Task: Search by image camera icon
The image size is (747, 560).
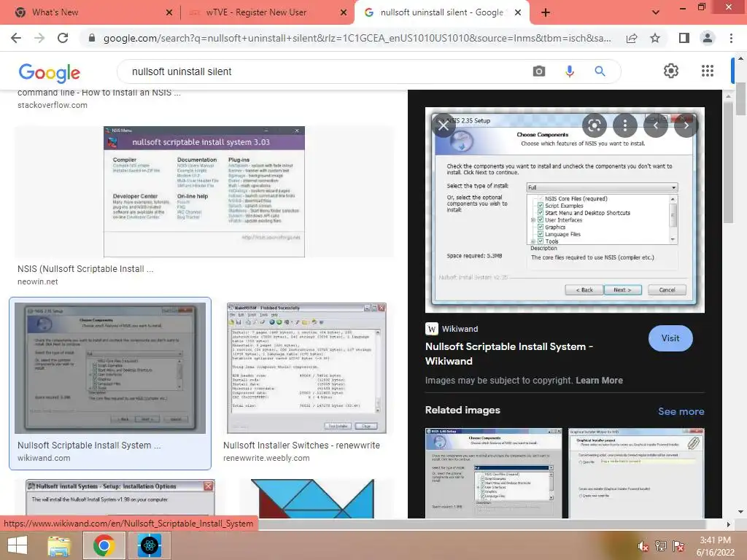Action: pos(539,71)
